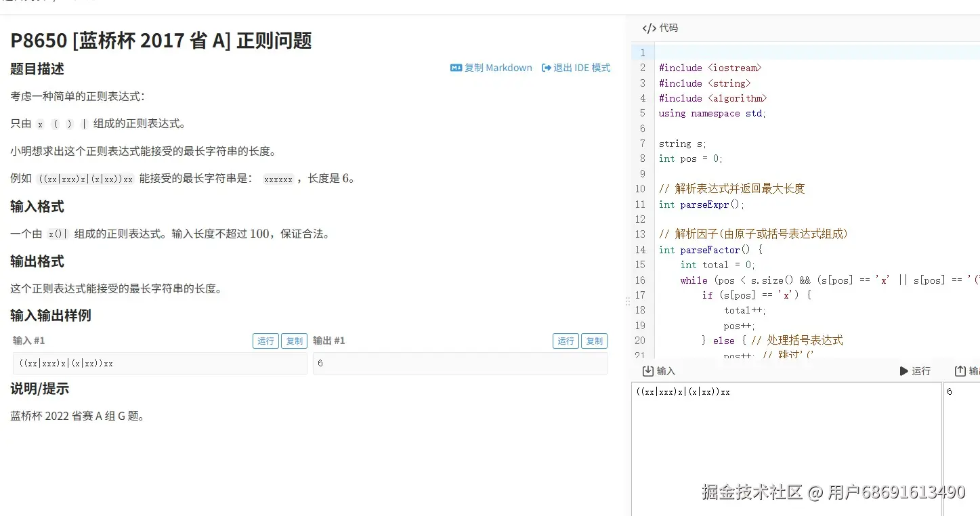
Task: Click 退出 IDE 模式 link
Action: point(576,68)
